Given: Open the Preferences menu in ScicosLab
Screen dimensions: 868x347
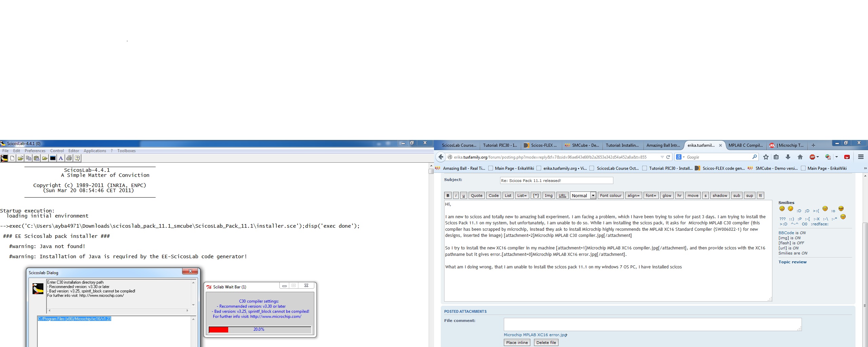Looking at the screenshot, I should [x=35, y=151].
